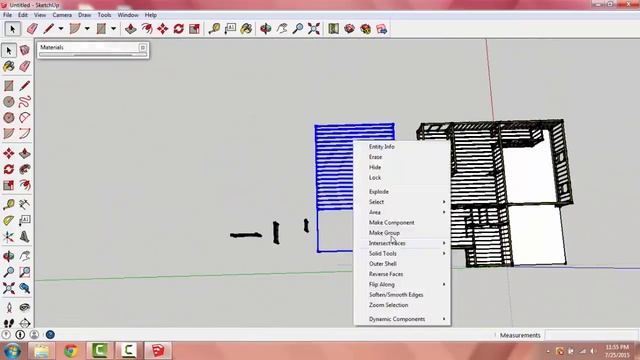Select Make Component in context menu
The width and height of the screenshot is (640, 360).
391,222
